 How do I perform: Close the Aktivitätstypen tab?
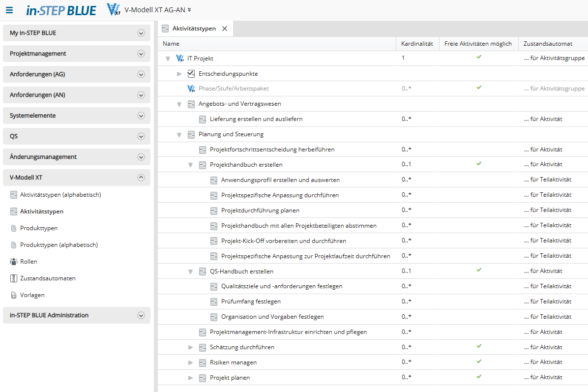(x=225, y=29)
